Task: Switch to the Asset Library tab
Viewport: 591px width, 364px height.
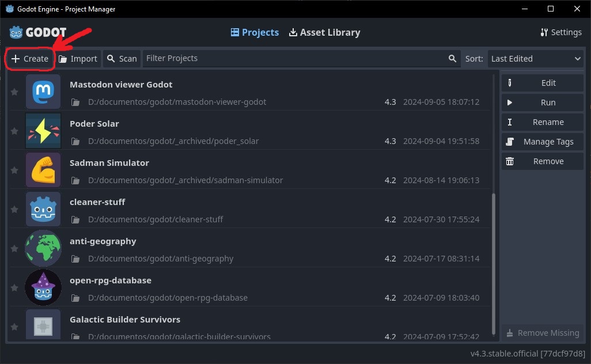Action: (x=324, y=32)
